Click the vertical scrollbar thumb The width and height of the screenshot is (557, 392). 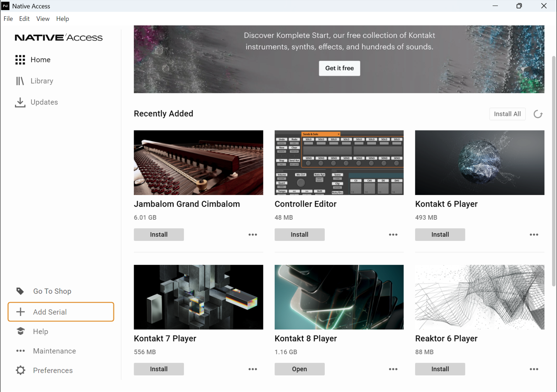[554, 171]
